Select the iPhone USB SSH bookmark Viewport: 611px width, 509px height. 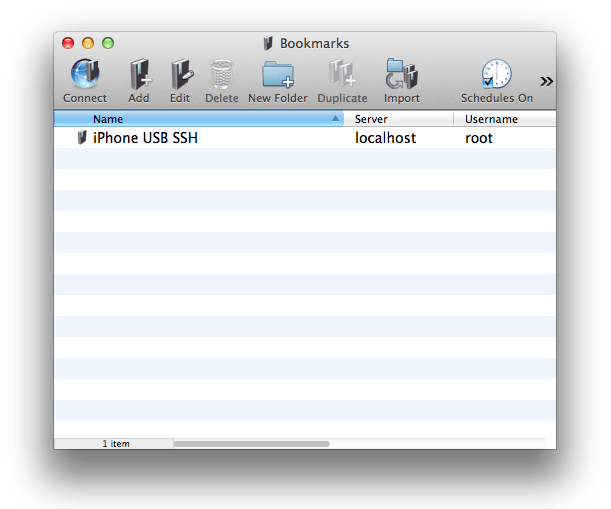pyautogui.click(x=145, y=138)
